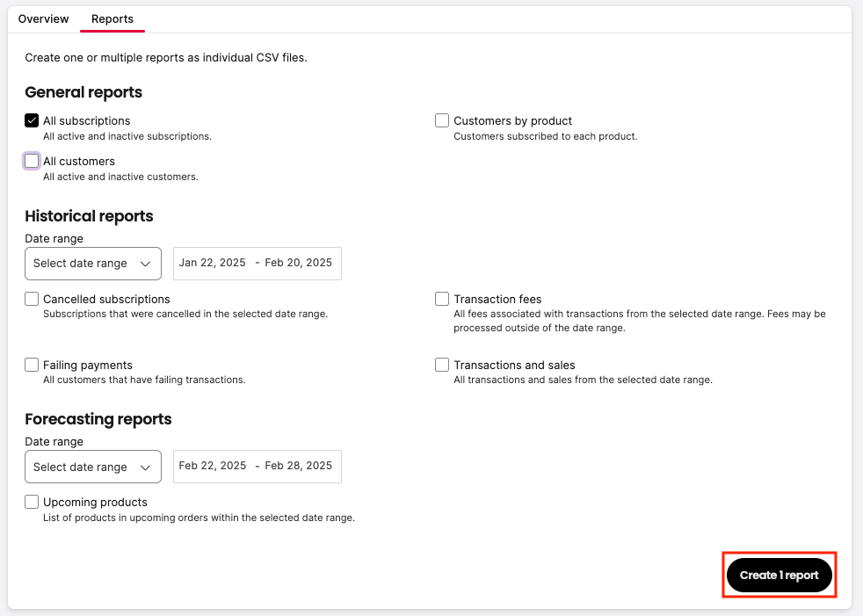Tick the All customers checkbox
The image size is (863, 616).
click(x=32, y=161)
